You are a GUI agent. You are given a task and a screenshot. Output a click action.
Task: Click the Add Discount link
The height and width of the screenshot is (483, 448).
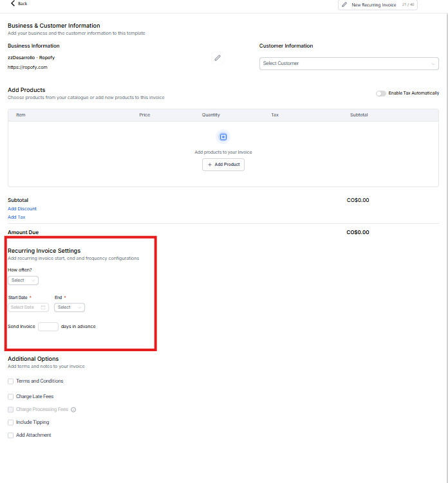click(22, 209)
